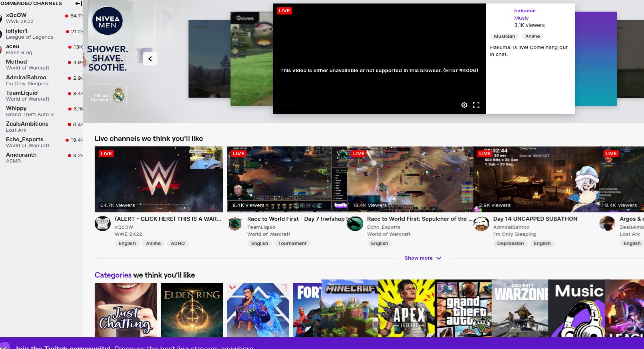The image size is (644, 349).
Task: Open ZealsAmbitions in recommended sidebar
Action: pyautogui.click(x=41, y=127)
